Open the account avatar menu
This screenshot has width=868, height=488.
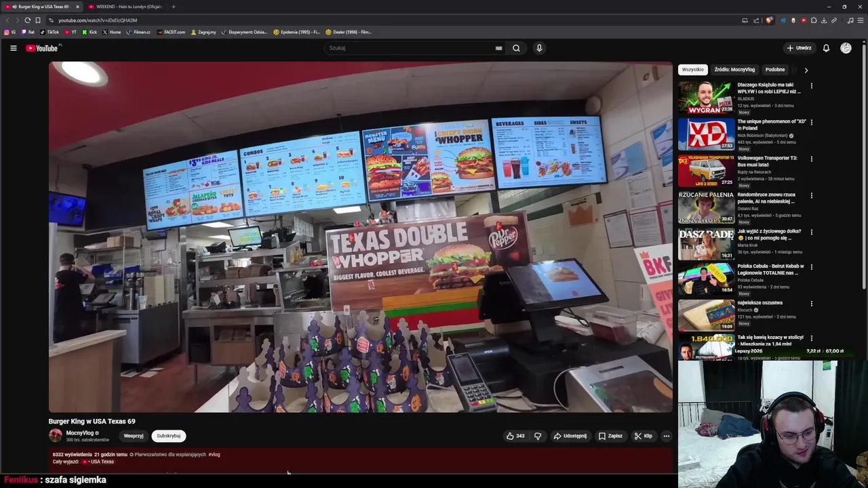846,48
